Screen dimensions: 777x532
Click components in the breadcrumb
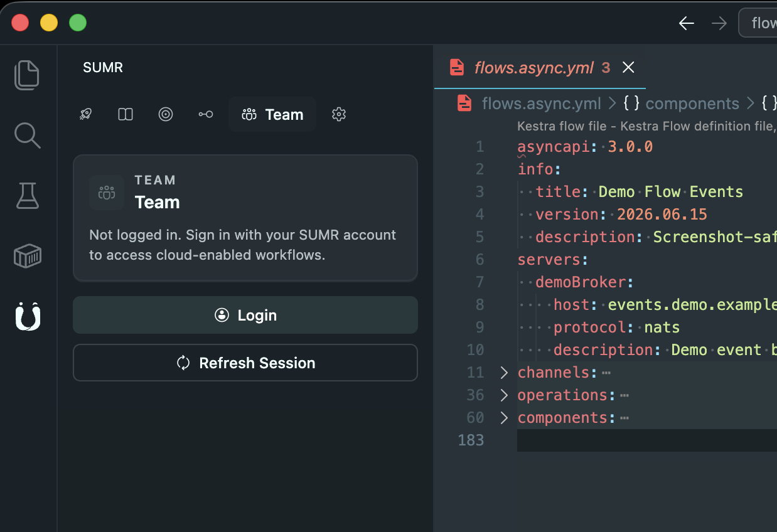(x=692, y=103)
